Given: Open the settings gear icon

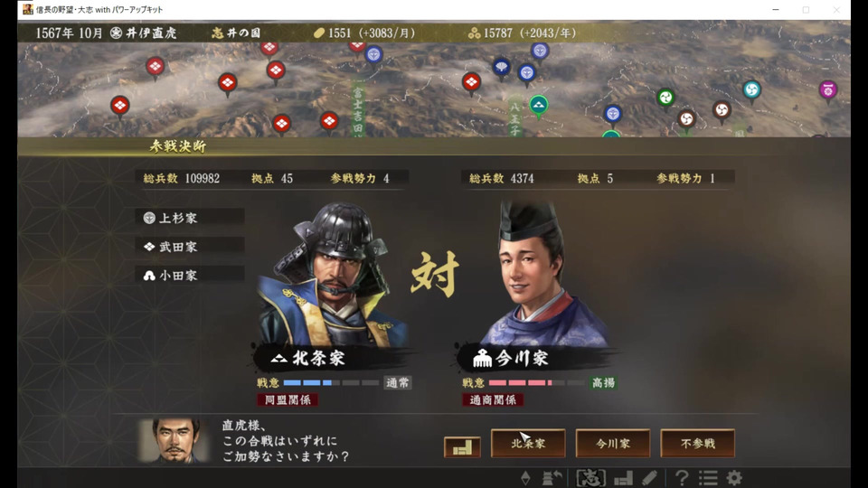Looking at the screenshot, I should click(734, 477).
